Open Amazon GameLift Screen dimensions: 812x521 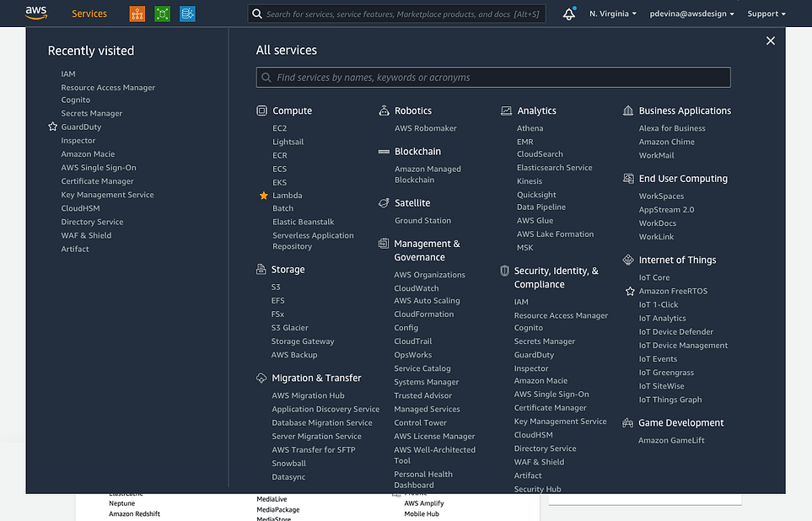[x=671, y=440]
